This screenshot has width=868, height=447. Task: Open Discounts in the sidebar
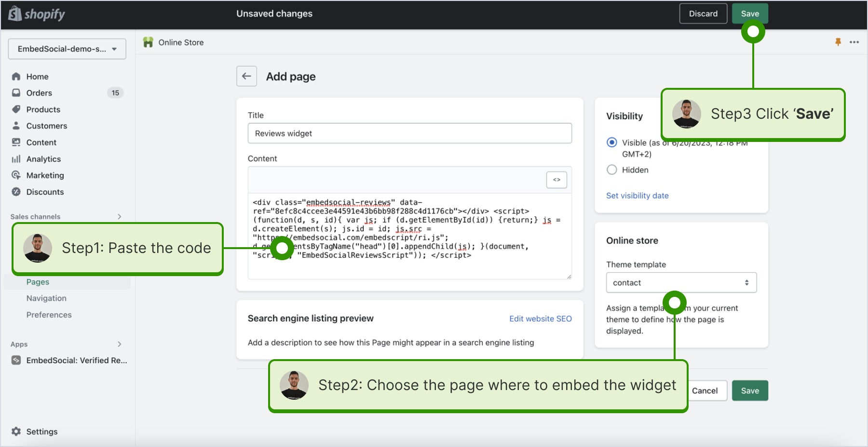[45, 192]
